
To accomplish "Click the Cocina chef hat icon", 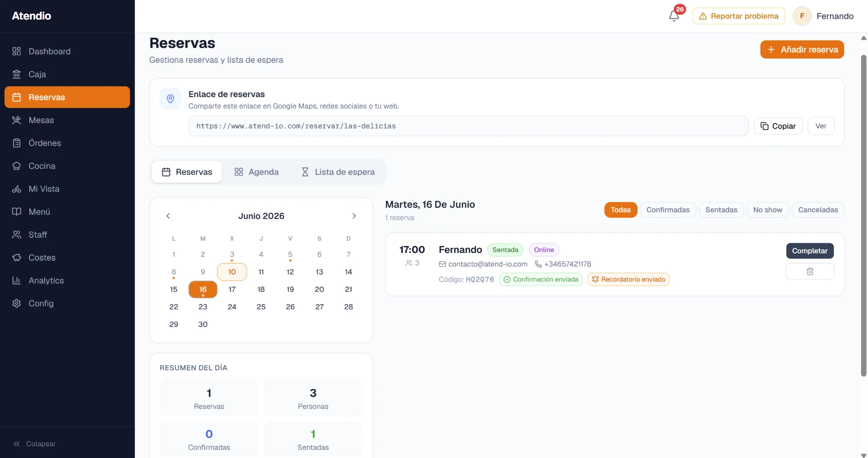I will 16,166.
